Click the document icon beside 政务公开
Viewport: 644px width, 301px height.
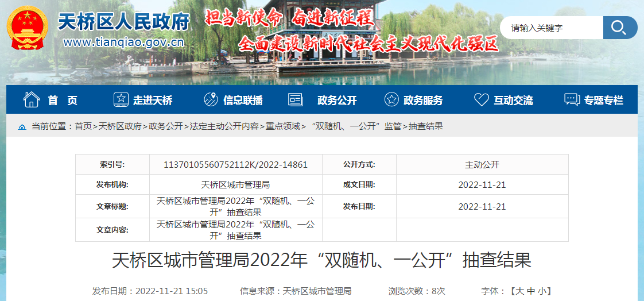point(295,99)
